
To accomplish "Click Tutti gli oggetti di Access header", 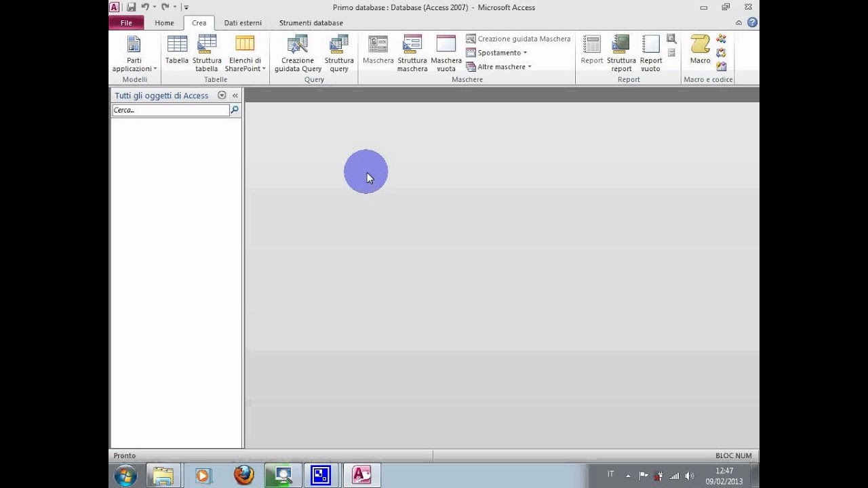I will [161, 96].
